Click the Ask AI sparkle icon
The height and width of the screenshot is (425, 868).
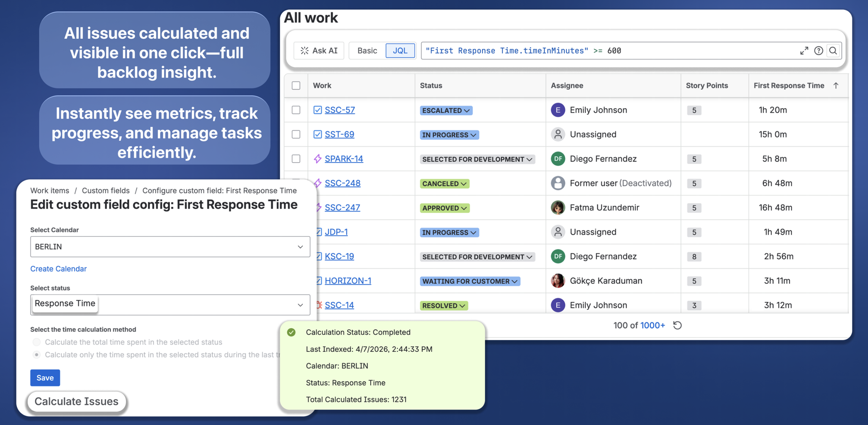[x=304, y=51]
